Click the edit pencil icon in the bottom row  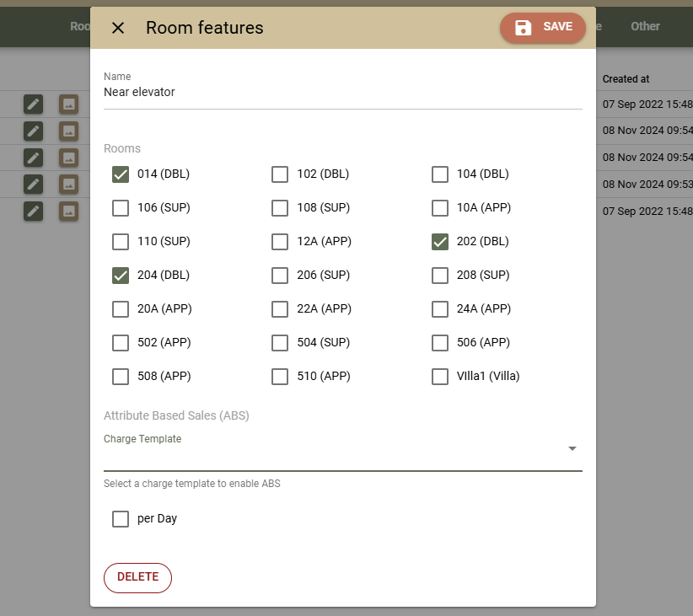pyautogui.click(x=33, y=212)
